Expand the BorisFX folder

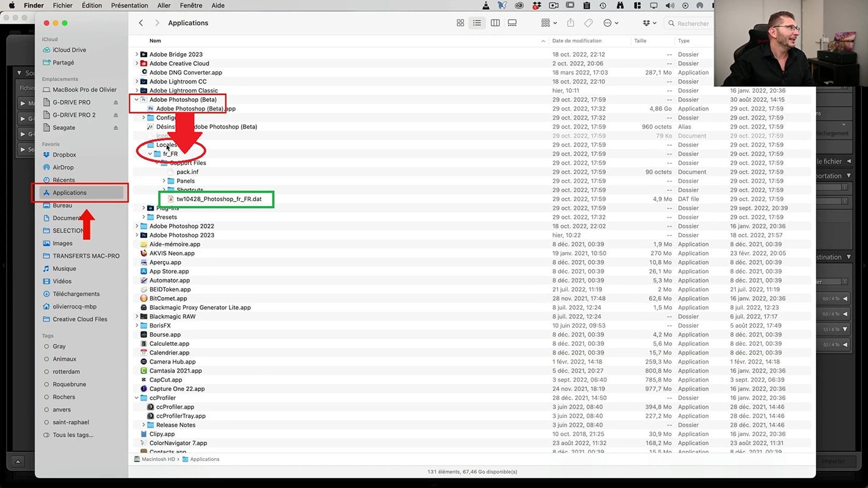pyautogui.click(x=137, y=326)
